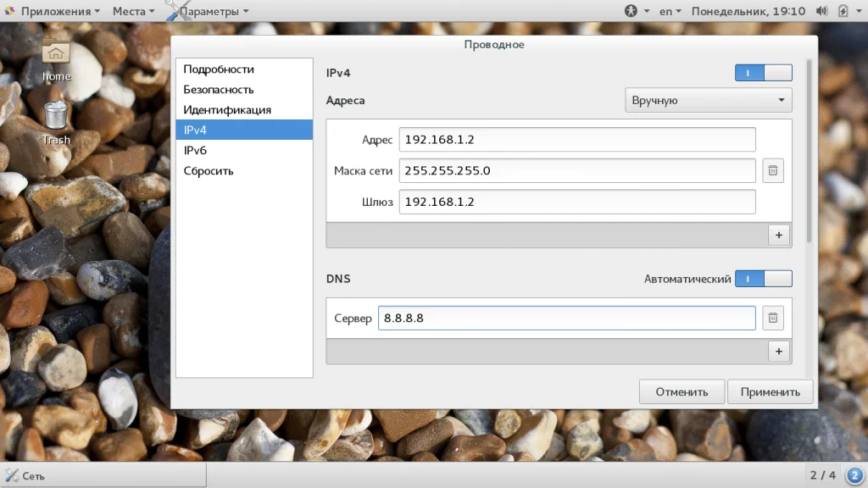Screen dimensions: 868x488
Task: Open accessibility menu icon in top bar
Action: (631, 11)
